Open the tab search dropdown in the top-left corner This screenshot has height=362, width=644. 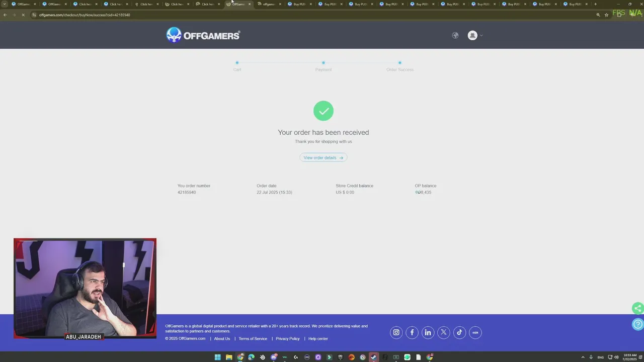[5, 4]
